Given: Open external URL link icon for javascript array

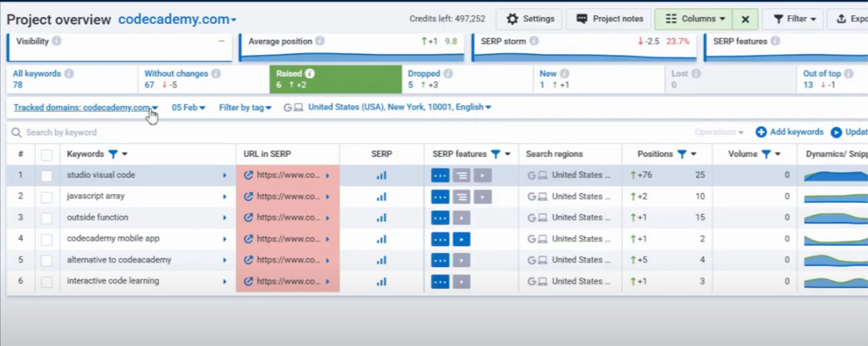Looking at the screenshot, I should click(x=249, y=196).
